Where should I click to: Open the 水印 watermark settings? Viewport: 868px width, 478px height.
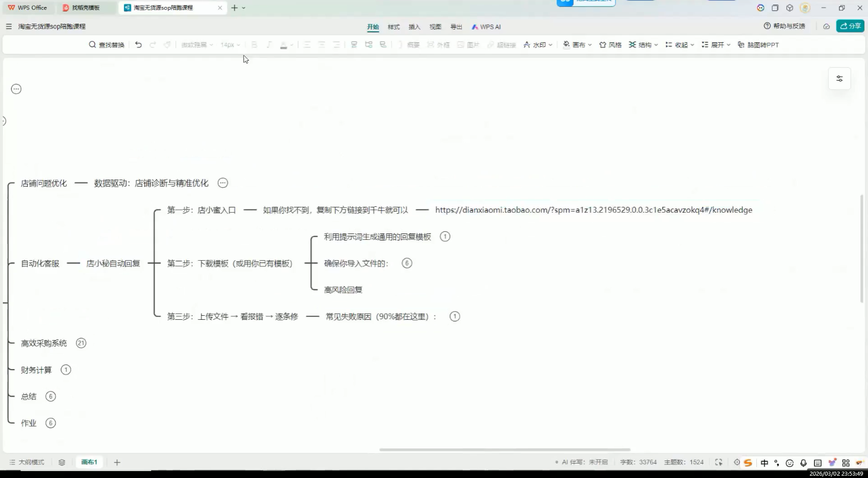click(537, 45)
